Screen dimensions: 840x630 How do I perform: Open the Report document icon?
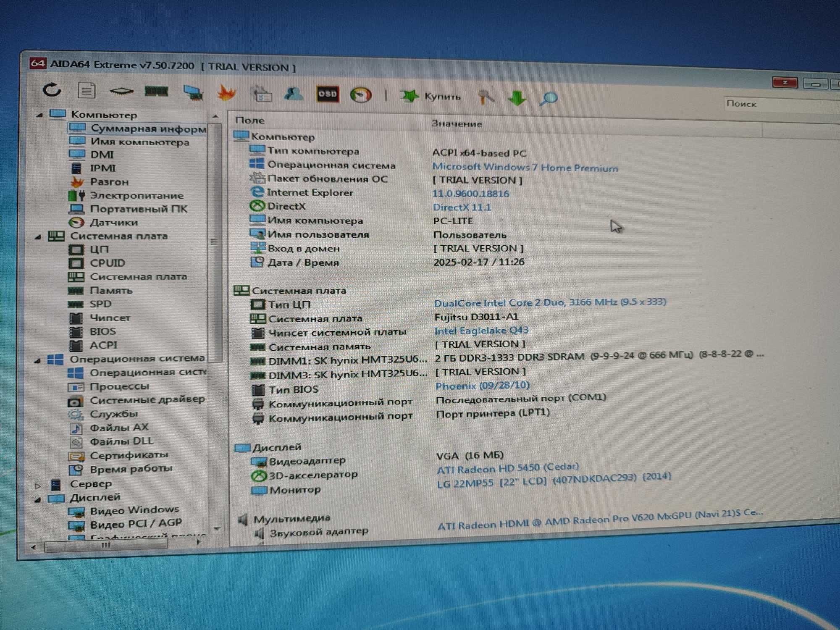87,90
